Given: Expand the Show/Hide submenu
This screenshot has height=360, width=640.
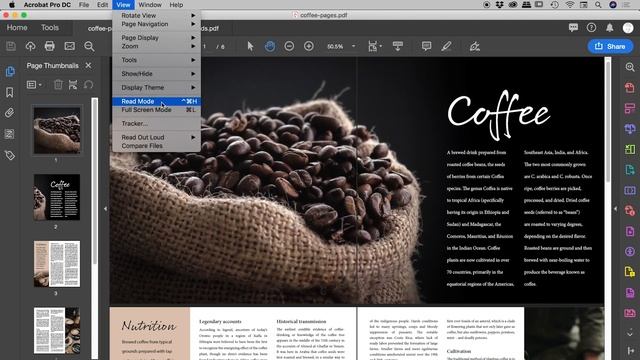Looking at the screenshot, I should tap(157, 73).
